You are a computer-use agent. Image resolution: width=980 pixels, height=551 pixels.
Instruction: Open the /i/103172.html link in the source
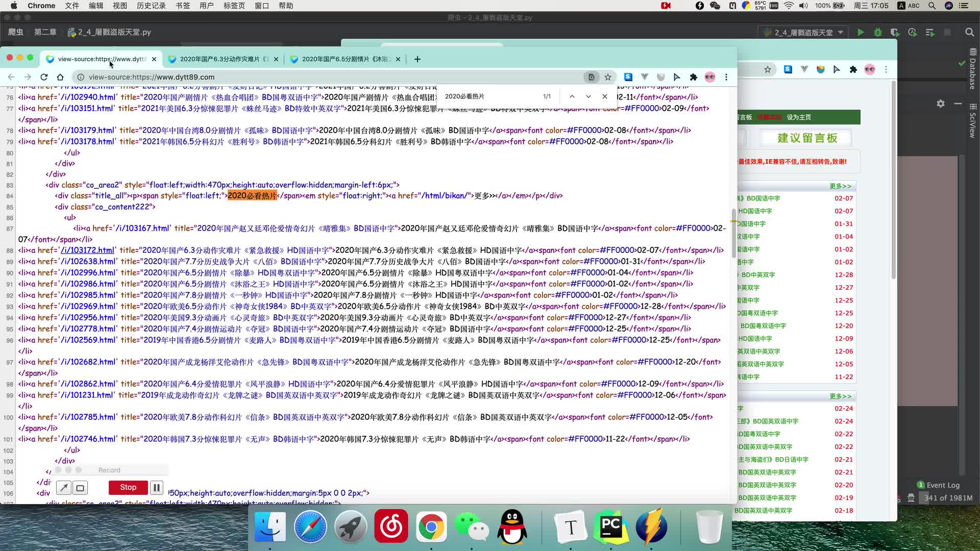pos(87,251)
